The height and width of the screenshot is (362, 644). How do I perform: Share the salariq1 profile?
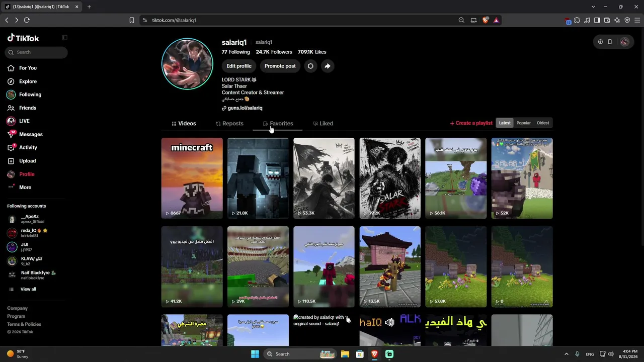(x=328, y=66)
